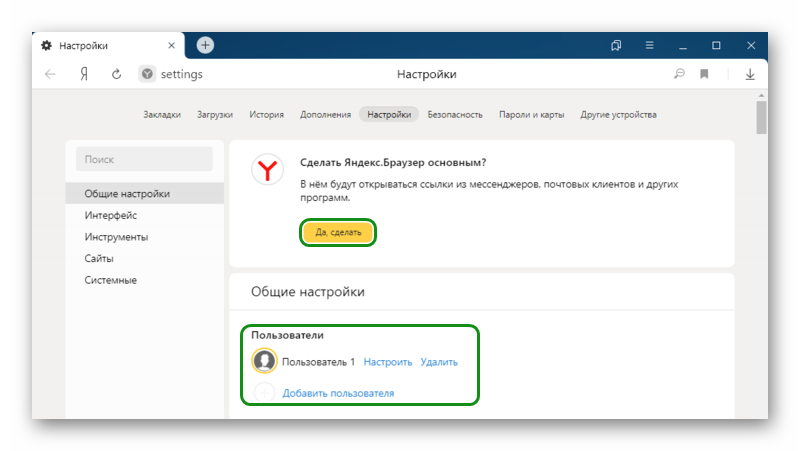The width and height of the screenshot is (800, 451).
Task: Click the search magnifier icon in toolbar
Action: click(x=679, y=74)
